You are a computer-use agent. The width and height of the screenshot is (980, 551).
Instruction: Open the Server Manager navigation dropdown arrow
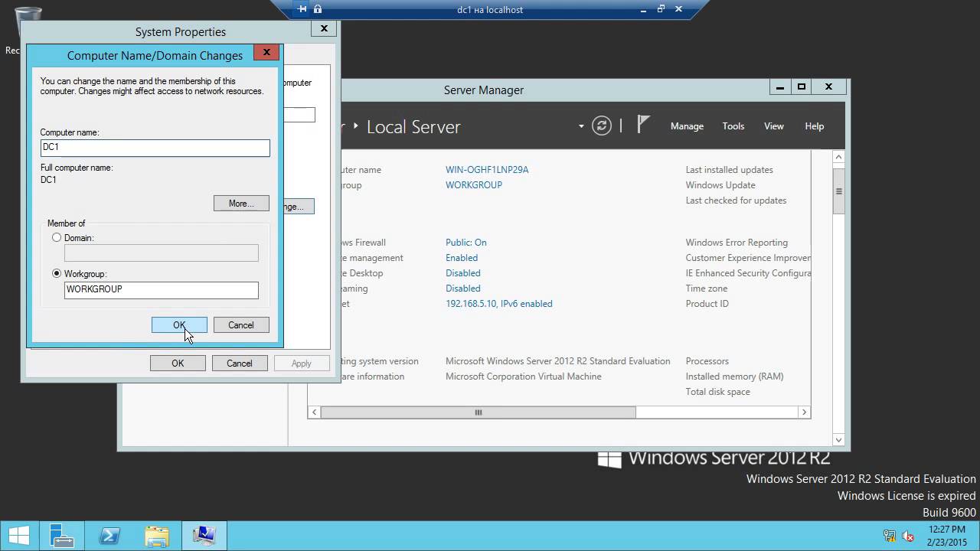coord(582,126)
